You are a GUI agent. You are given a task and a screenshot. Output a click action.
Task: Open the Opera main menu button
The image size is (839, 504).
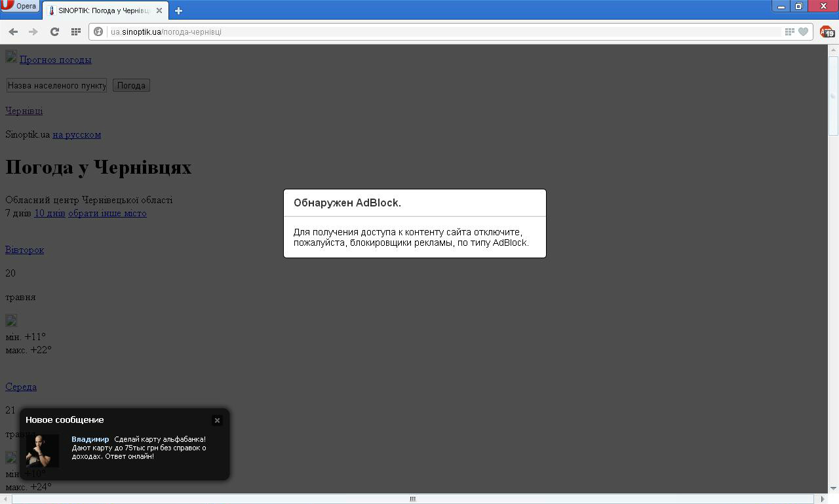20,6
